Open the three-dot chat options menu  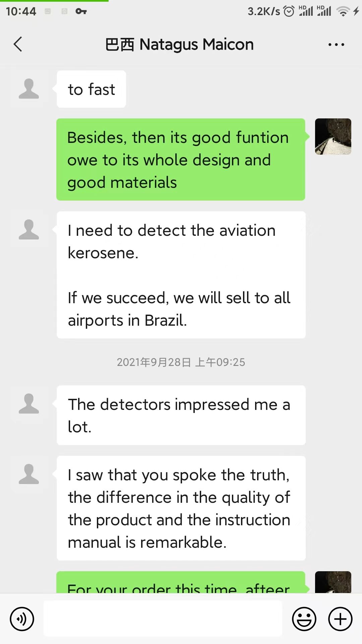[x=336, y=45]
